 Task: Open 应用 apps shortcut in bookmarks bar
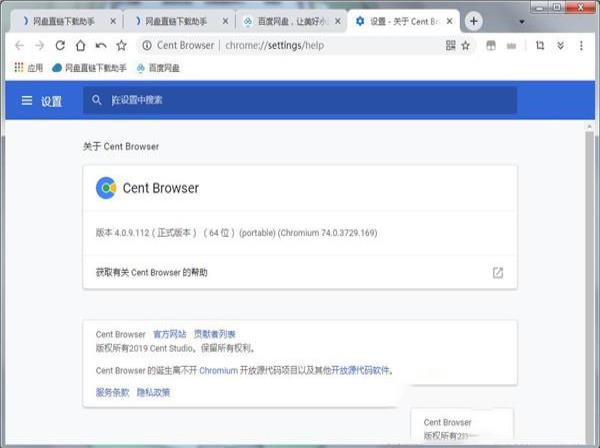point(29,68)
